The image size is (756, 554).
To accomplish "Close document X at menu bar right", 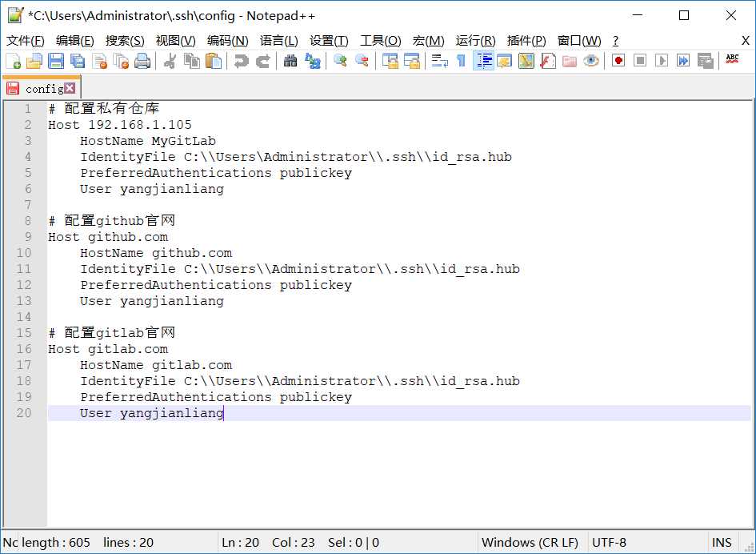I will coord(746,41).
